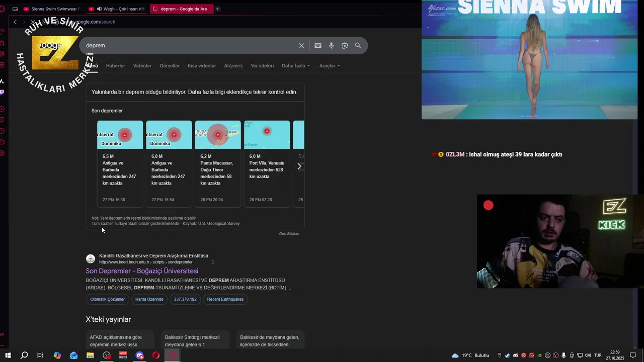Click the Kandilli Rasathanesi site name
644x362 pixels.
[153, 256]
